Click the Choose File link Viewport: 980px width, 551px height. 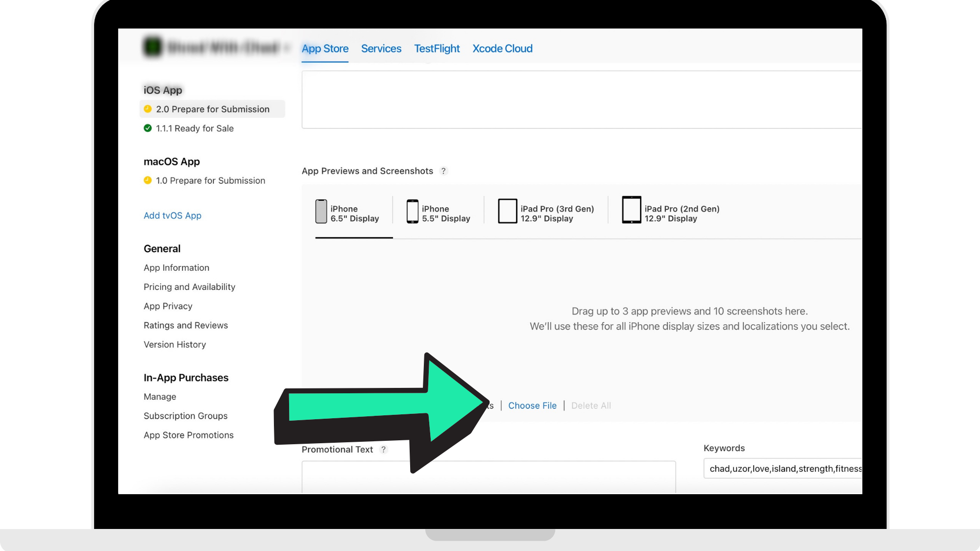coord(532,406)
